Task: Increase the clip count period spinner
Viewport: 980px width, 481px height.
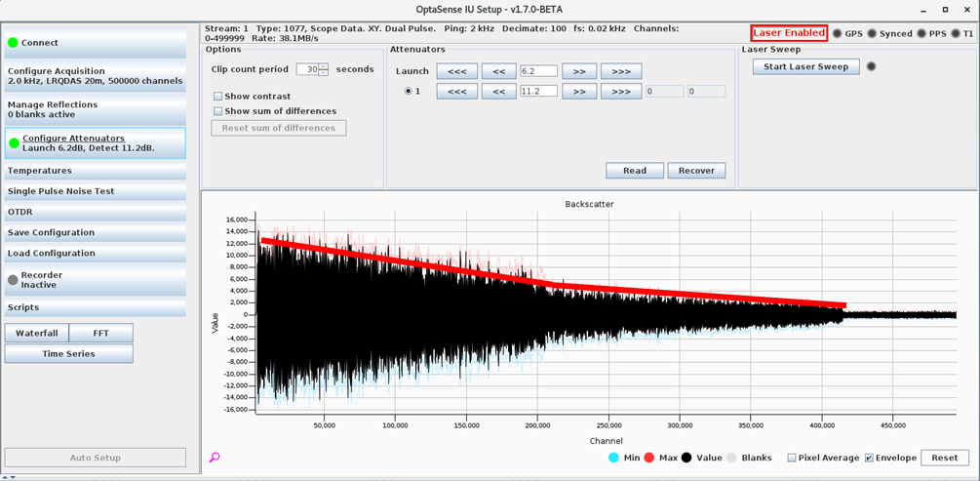Action: point(325,66)
